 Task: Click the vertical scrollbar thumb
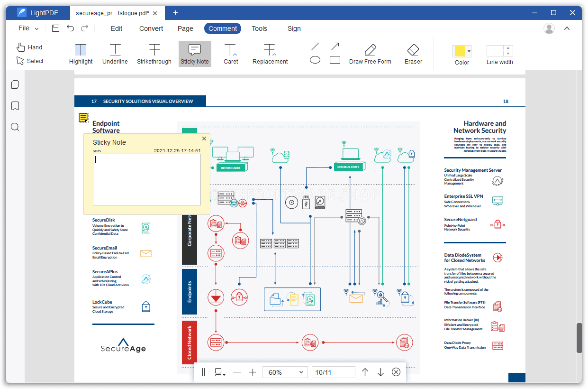[x=579, y=338]
